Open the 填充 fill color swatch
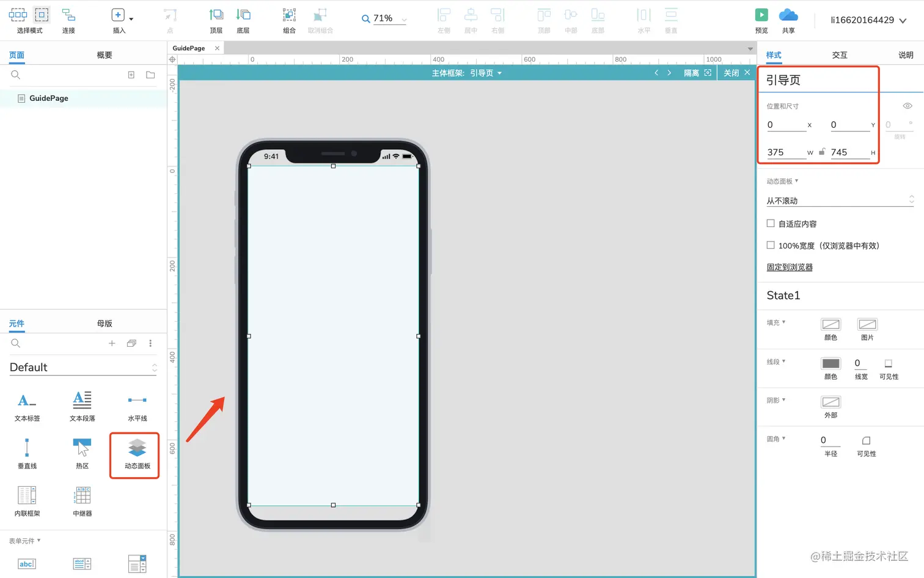The image size is (924, 578). point(831,324)
